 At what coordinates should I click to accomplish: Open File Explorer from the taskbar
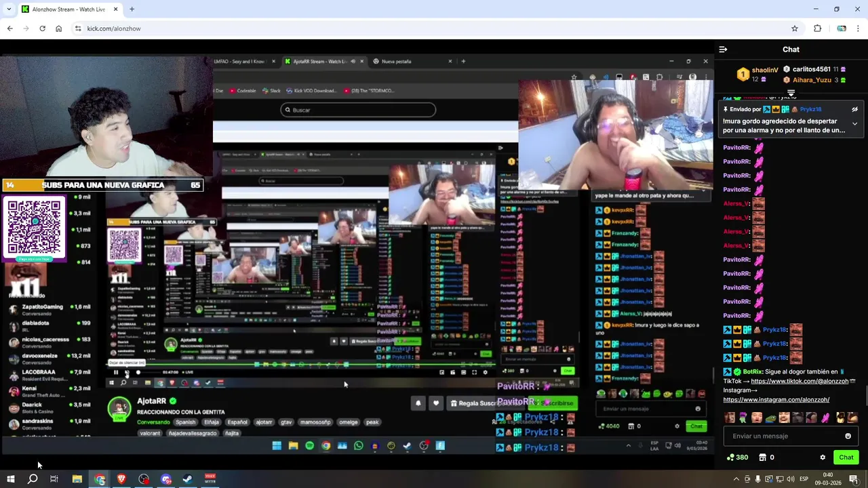click(77, 479)
